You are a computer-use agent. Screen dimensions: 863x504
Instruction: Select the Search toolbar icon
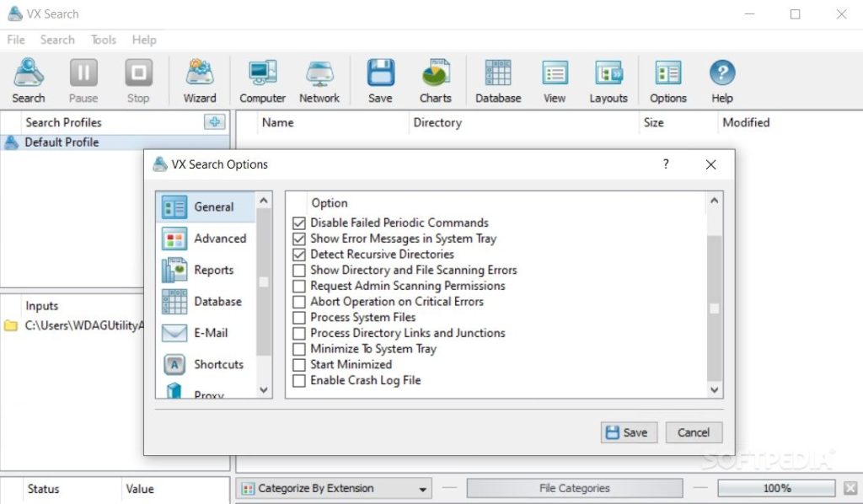tap(28, 78)
